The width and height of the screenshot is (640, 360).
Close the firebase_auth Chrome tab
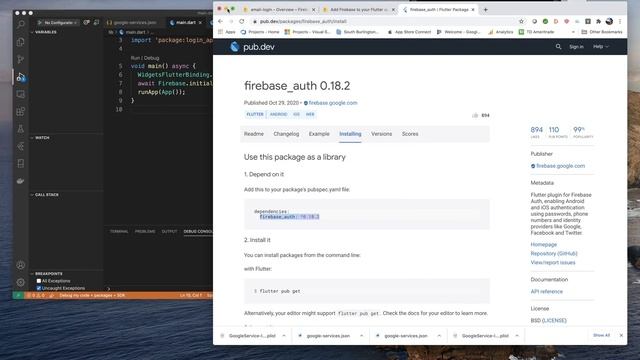[473, 9]
